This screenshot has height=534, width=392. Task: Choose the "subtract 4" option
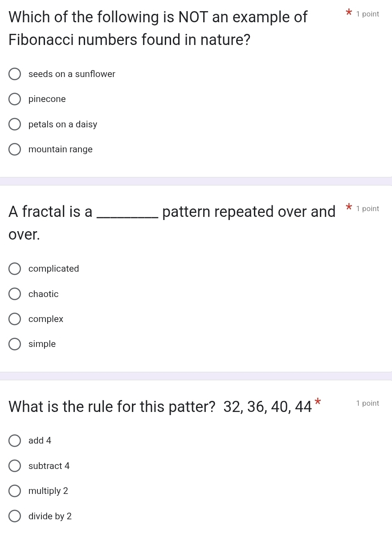(x=15, y=466)
